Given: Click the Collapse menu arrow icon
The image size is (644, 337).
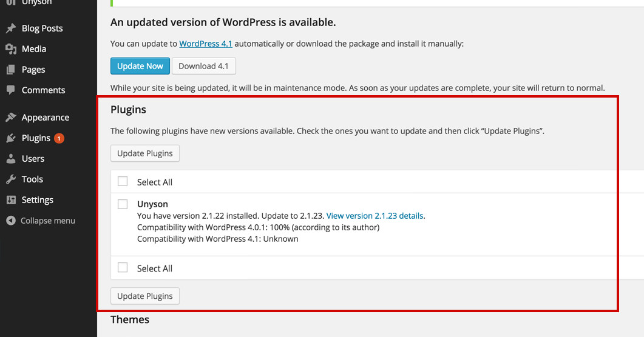Looking at the screenshot, I should click(x=11, y=221).
